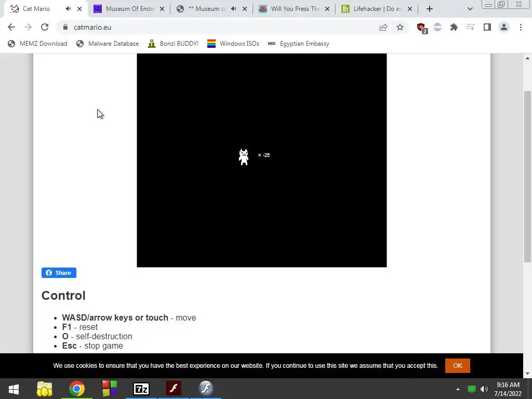
Task: Go forward using the forward arrow
Action: [x=28, y=27]
